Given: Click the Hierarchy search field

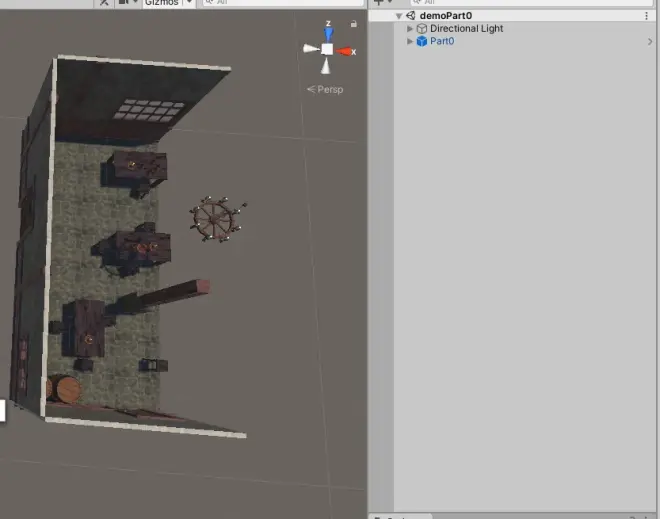Looking at the screenshot, I should [x=532, y=3].
